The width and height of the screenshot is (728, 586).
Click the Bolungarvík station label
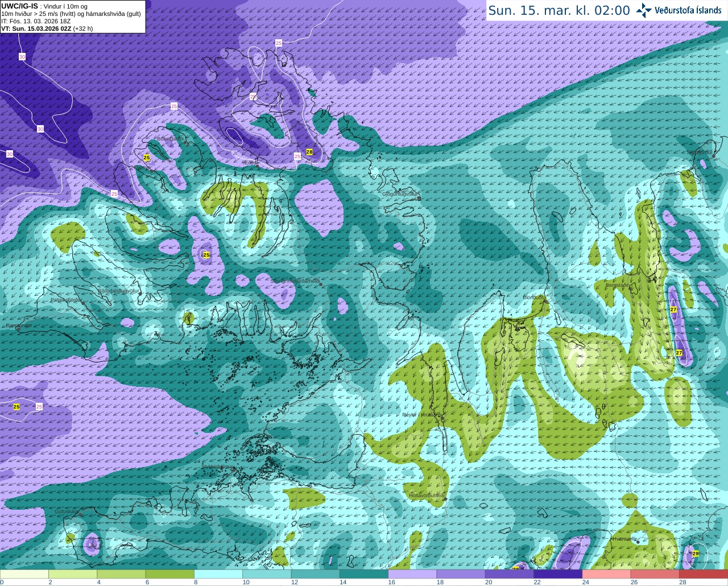click(170, 139)
